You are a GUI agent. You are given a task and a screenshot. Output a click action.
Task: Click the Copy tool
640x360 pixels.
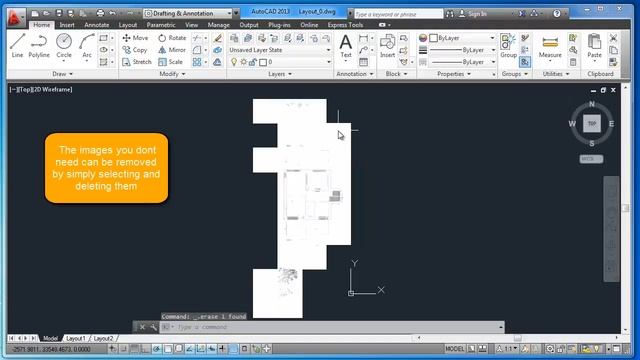[135, 50]
